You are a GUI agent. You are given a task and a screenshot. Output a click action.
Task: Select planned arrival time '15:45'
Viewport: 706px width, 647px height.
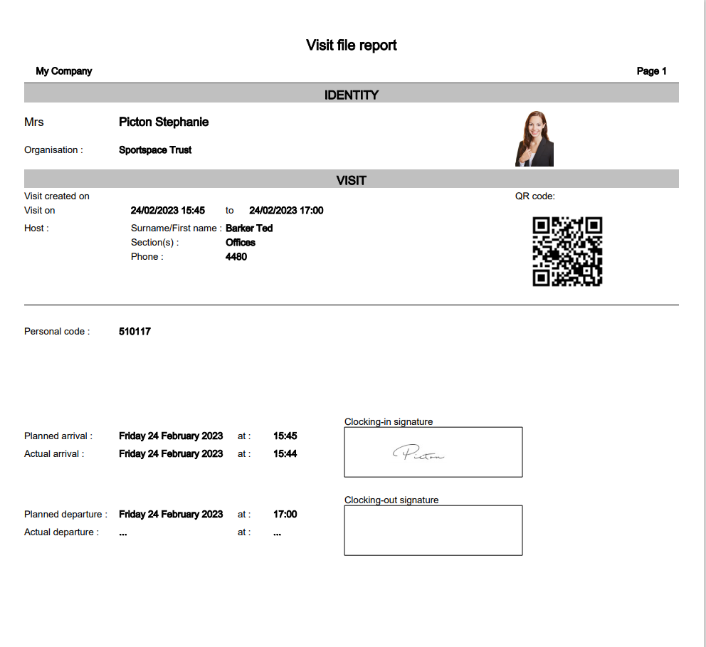tap(285, 436)
